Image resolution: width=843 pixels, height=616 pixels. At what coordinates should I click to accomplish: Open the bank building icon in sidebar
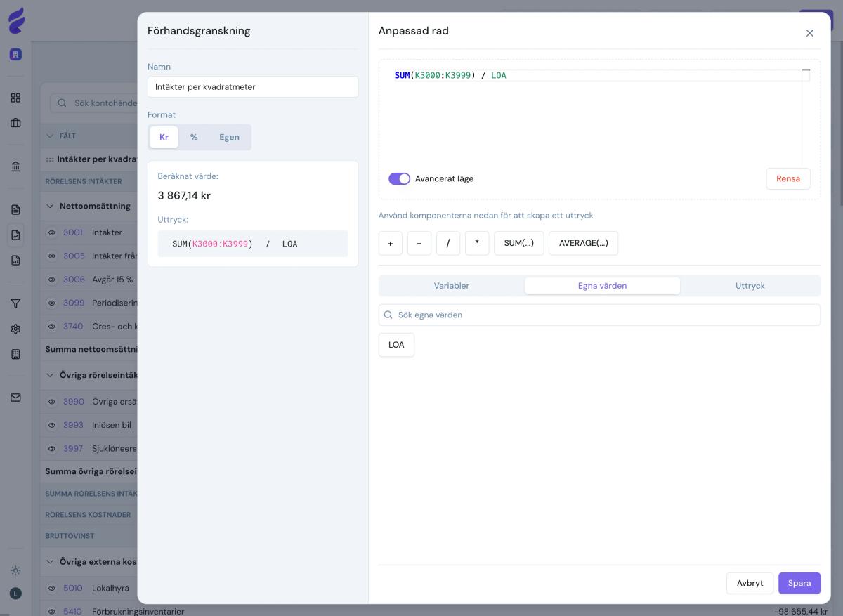click(x=15, y=166)
